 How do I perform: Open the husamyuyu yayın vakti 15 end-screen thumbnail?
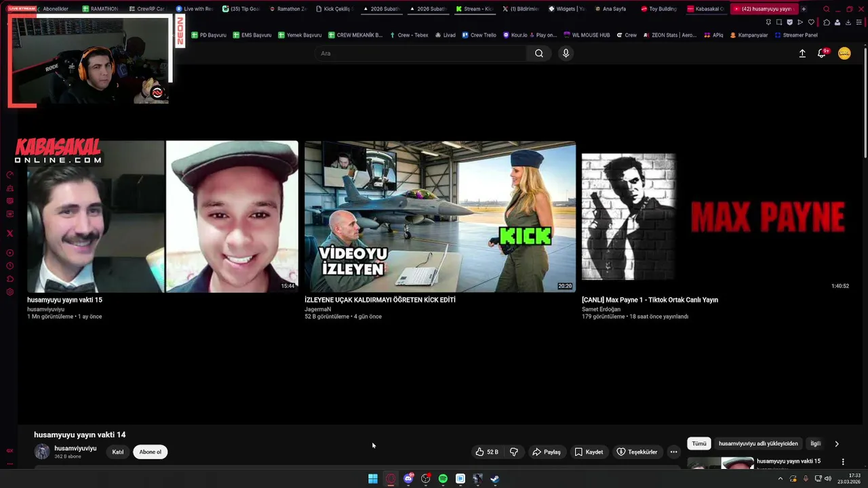163,216
